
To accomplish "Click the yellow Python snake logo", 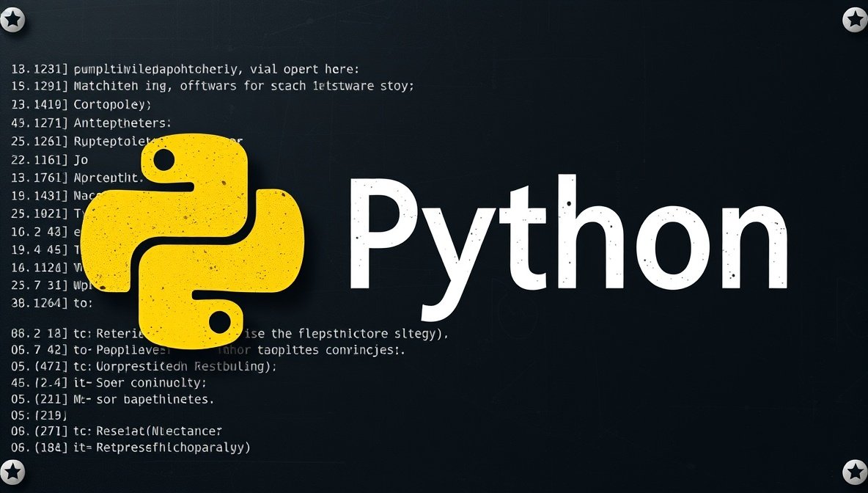I will 193,241.
